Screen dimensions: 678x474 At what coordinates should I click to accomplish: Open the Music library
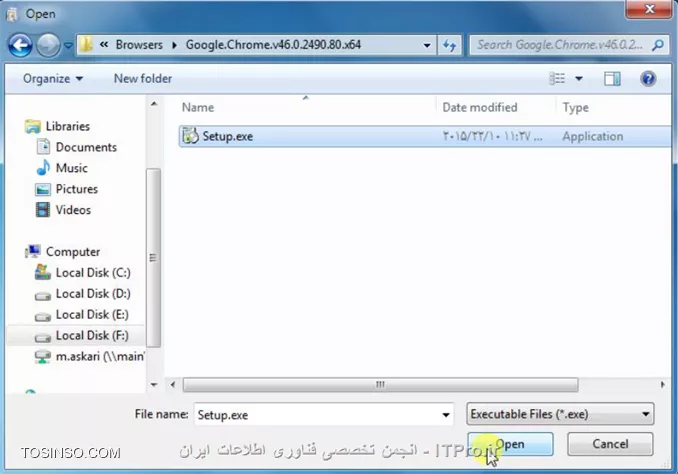71,168
